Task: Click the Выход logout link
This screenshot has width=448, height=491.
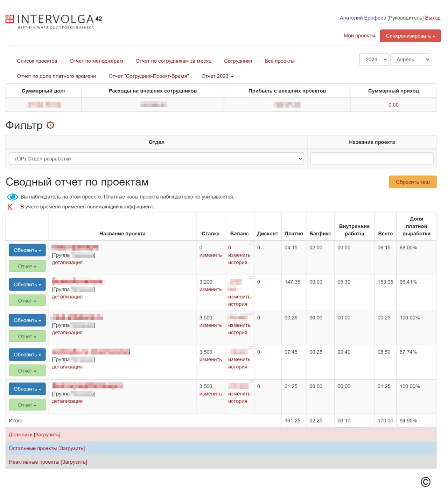Action: point(433,18)
